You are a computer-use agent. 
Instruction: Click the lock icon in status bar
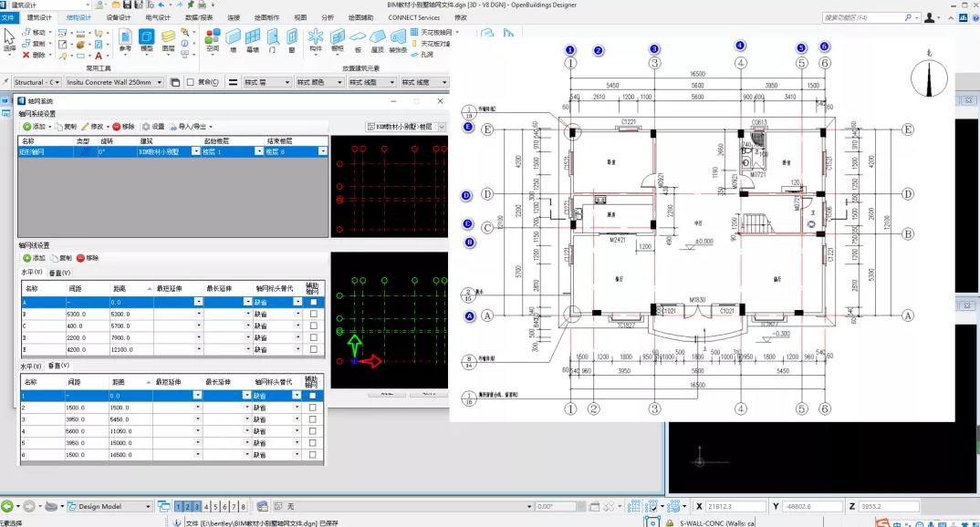point(670,522)
